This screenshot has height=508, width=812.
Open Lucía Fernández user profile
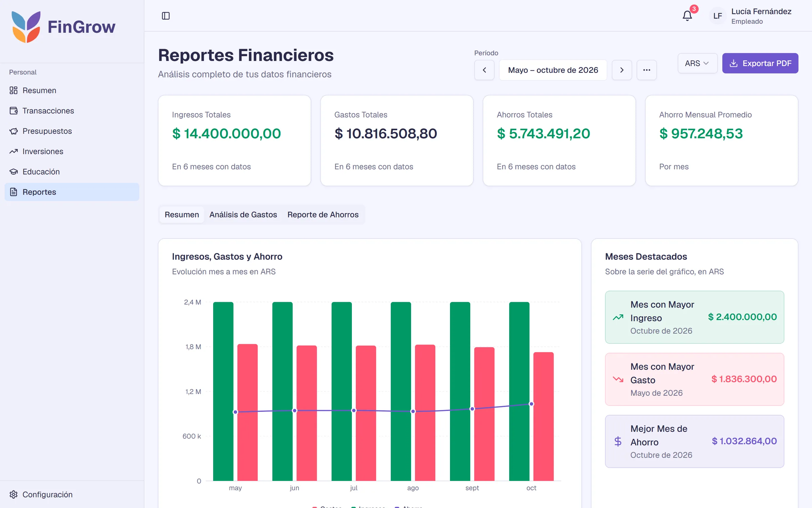point(752,16)
